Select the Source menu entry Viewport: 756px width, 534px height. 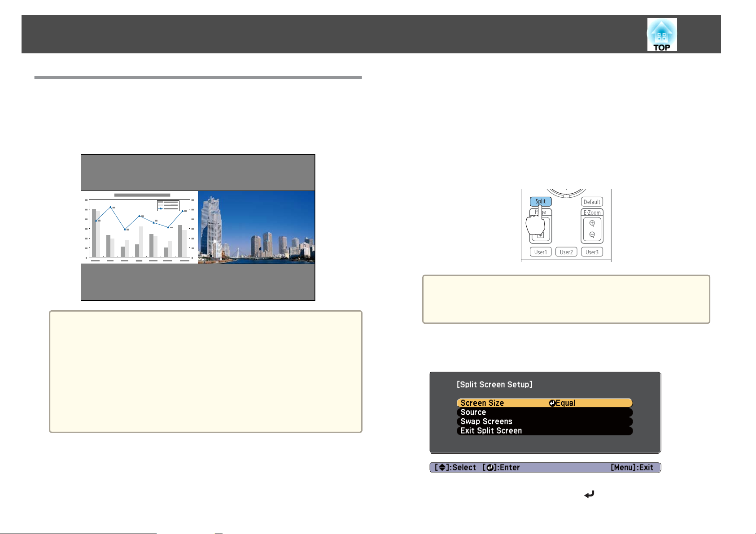point(544,412)
